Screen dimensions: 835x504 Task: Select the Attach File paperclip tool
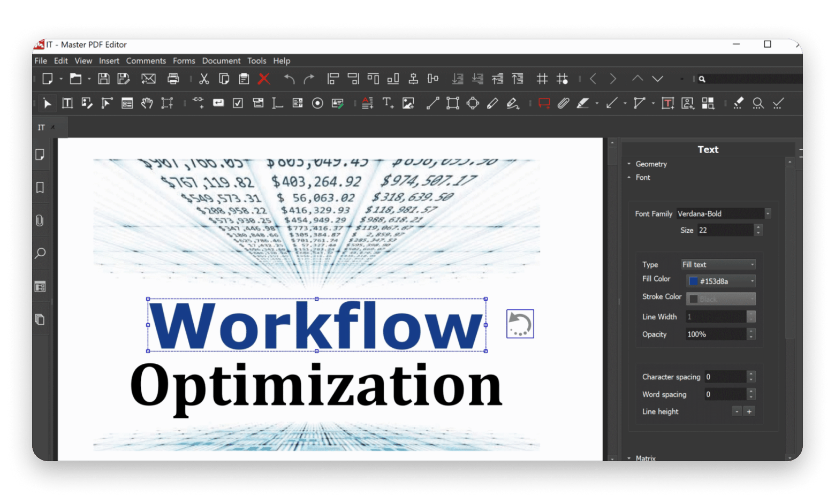pos(563,103)
